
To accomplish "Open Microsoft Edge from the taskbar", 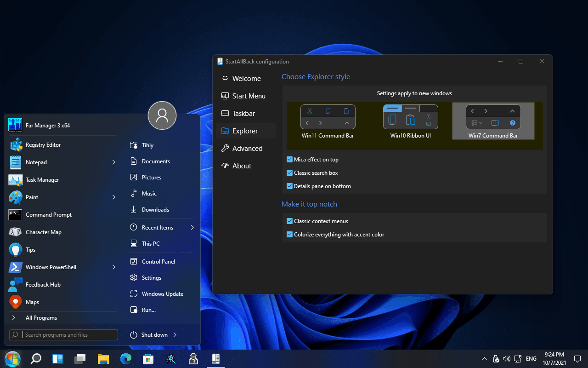I will coord(126,359).
